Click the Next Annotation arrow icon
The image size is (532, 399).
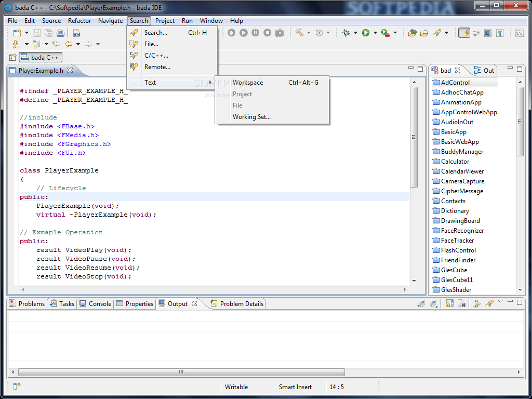coord(16,44)
